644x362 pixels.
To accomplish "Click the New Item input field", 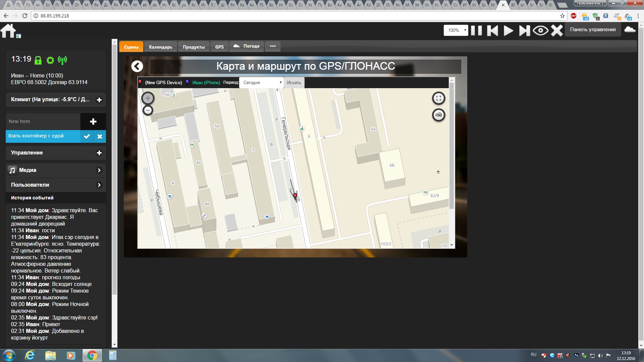I will (43, 121).
